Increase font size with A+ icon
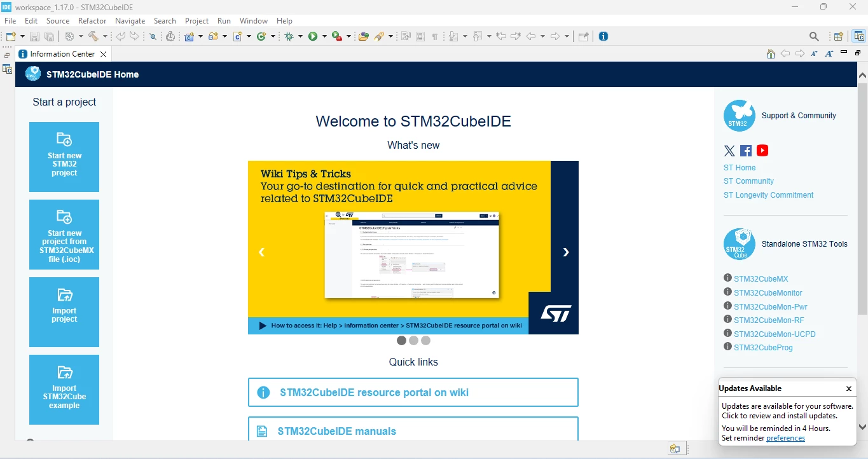The image size is (868, 459). click(x=829, y=54)
